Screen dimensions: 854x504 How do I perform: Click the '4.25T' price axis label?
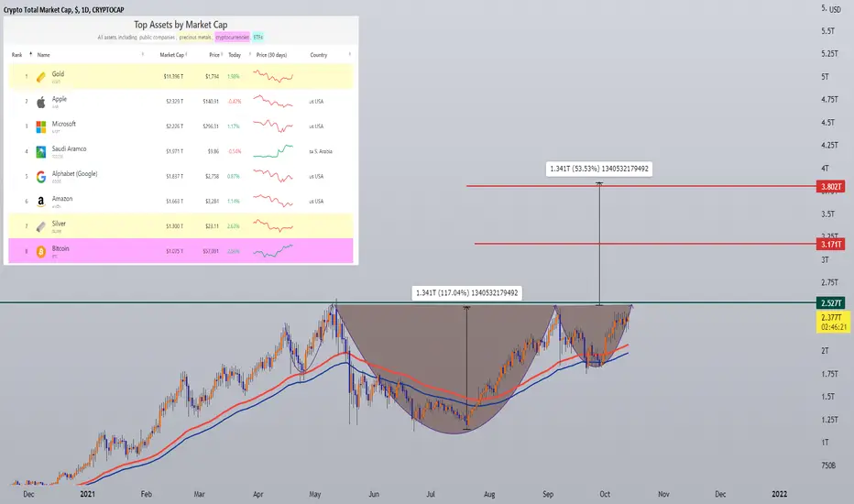click(829, 145)
